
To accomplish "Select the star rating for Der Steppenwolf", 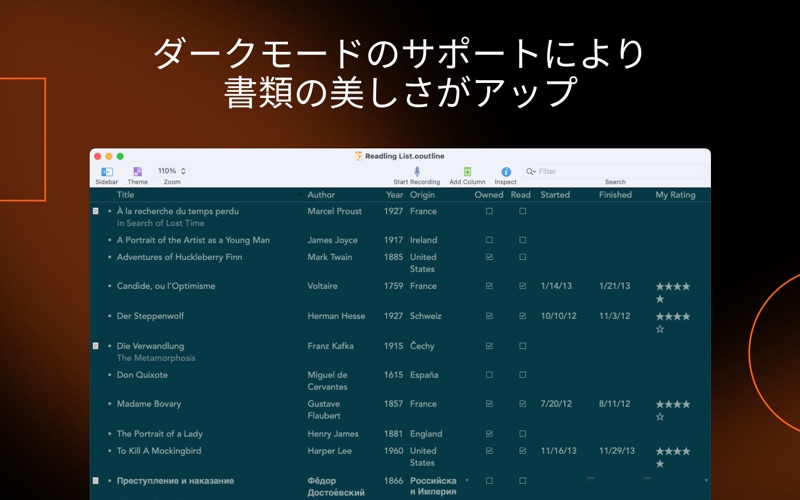I will pos(673,322).
